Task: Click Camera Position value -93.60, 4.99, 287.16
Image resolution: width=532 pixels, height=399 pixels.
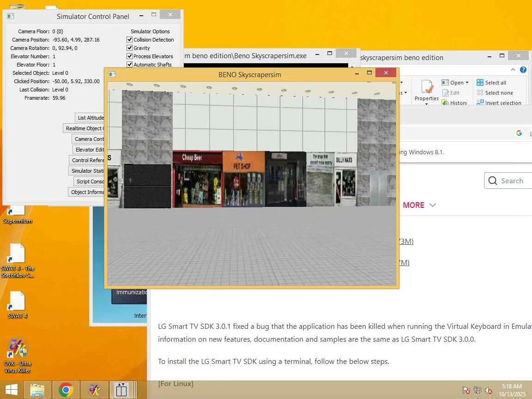Action: coord(76,40)
